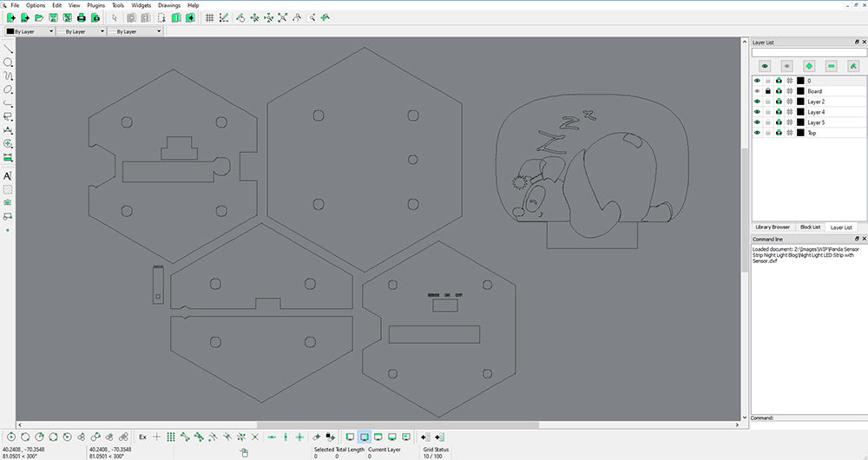Click the Exclusive snap mode Ex button
Screen dimensions: 868x460
[x=143, y=437]
